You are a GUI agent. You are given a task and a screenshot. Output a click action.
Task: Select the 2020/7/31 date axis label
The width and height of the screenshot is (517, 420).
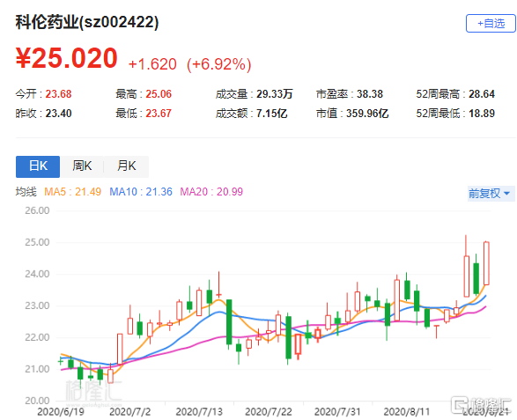click(x=337, y=412)
